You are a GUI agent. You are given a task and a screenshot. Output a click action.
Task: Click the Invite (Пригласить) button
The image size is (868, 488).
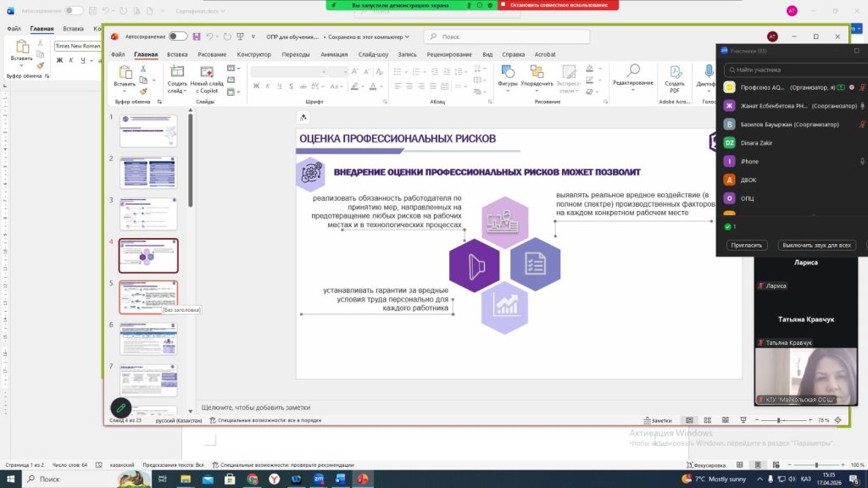[748, 245]
